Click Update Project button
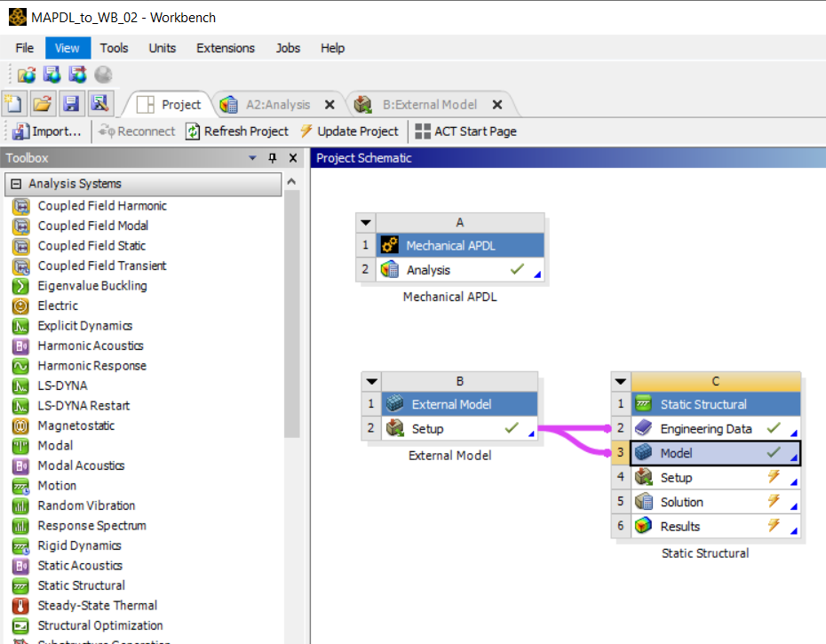Screen dimensions: 826x644 click(349, 131)
